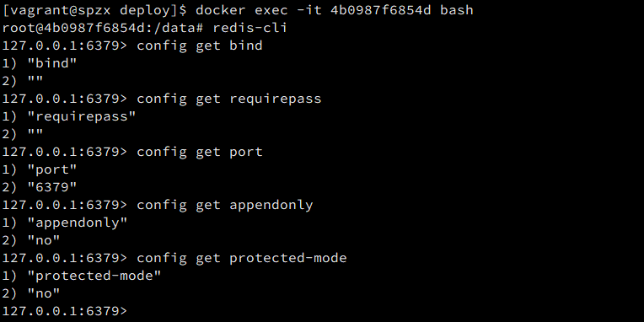Click the config get protected-mode command

[241, 258]
